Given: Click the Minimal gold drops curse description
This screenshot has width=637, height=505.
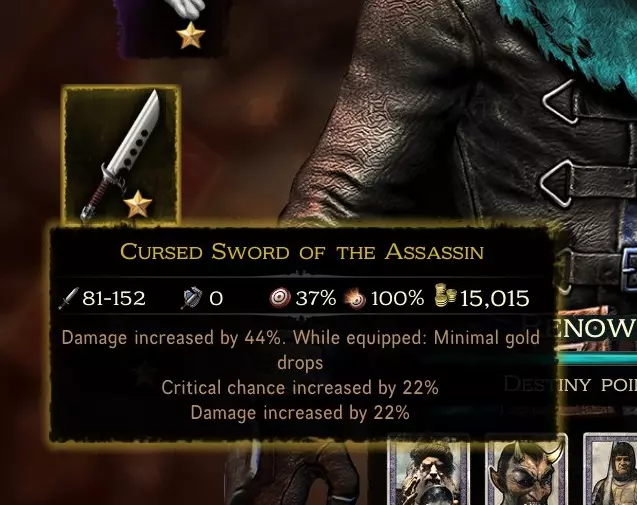Looking at the screenshot, I should pos(301,350).
